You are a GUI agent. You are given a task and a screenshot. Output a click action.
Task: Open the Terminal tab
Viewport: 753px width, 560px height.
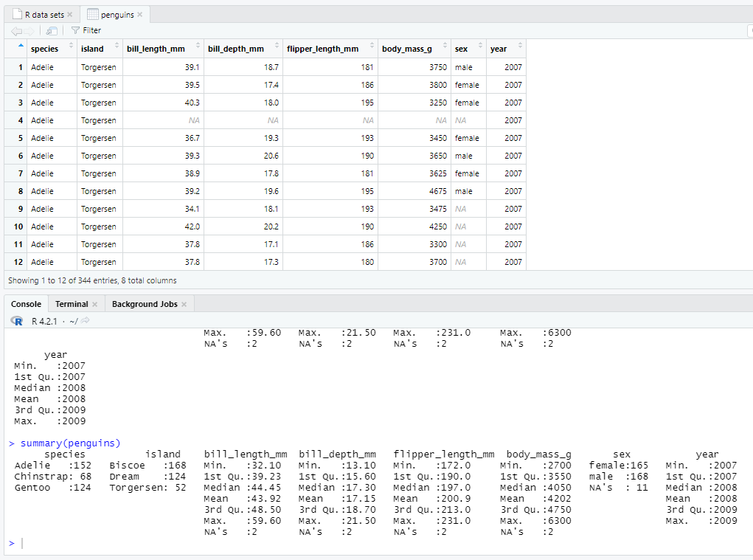72,304
